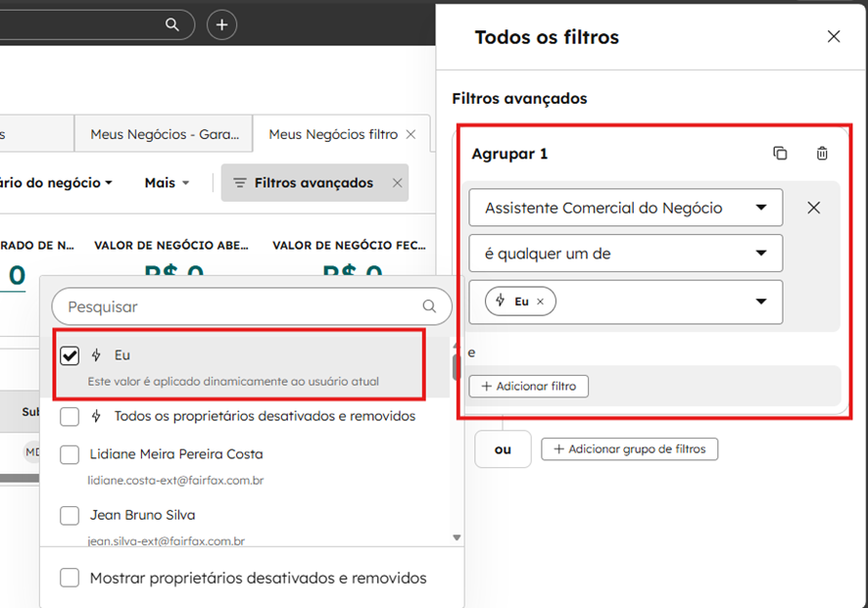Click the plus button in top bar

click(221, 24)
